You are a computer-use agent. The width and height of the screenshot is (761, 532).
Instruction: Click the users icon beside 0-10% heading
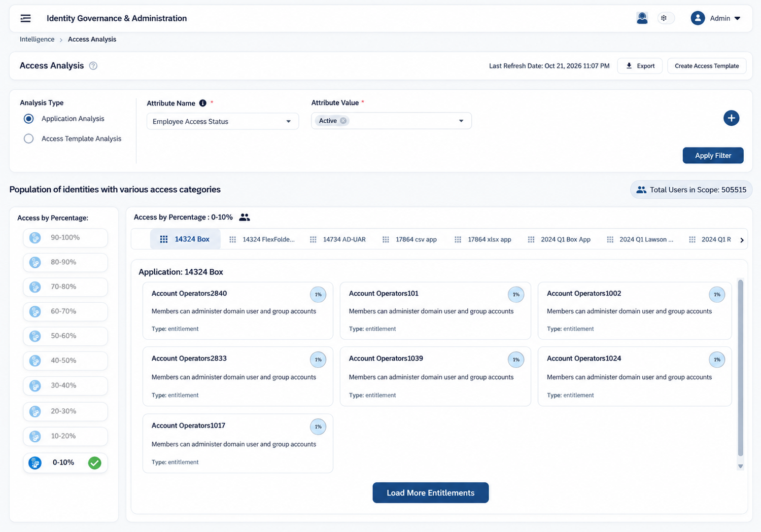(x=245, y=217)
